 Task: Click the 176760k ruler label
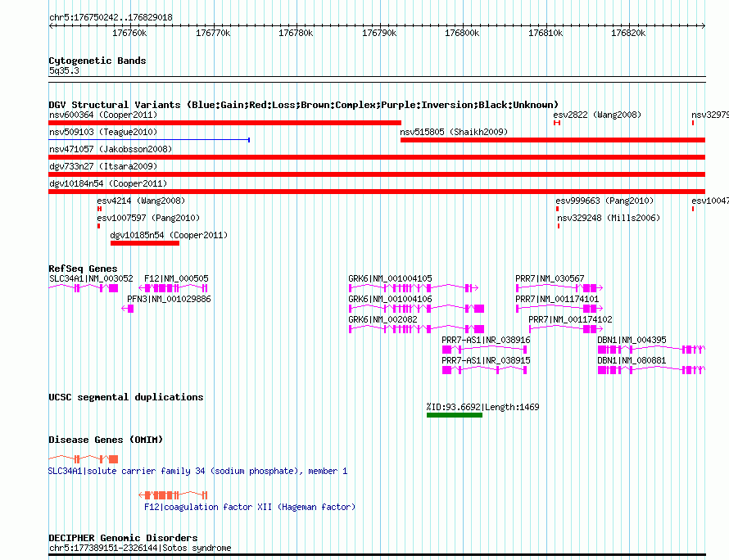pos(129,34)
